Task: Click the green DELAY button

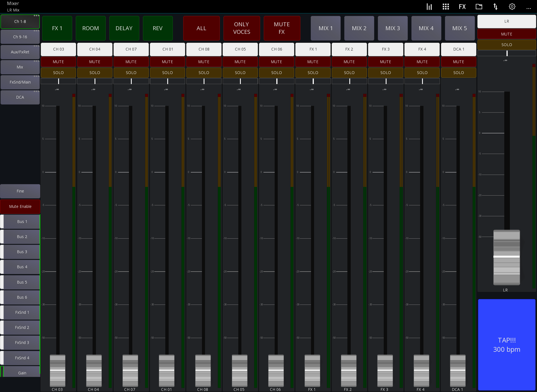Action: pyautogui.click(x=124, y=28)
